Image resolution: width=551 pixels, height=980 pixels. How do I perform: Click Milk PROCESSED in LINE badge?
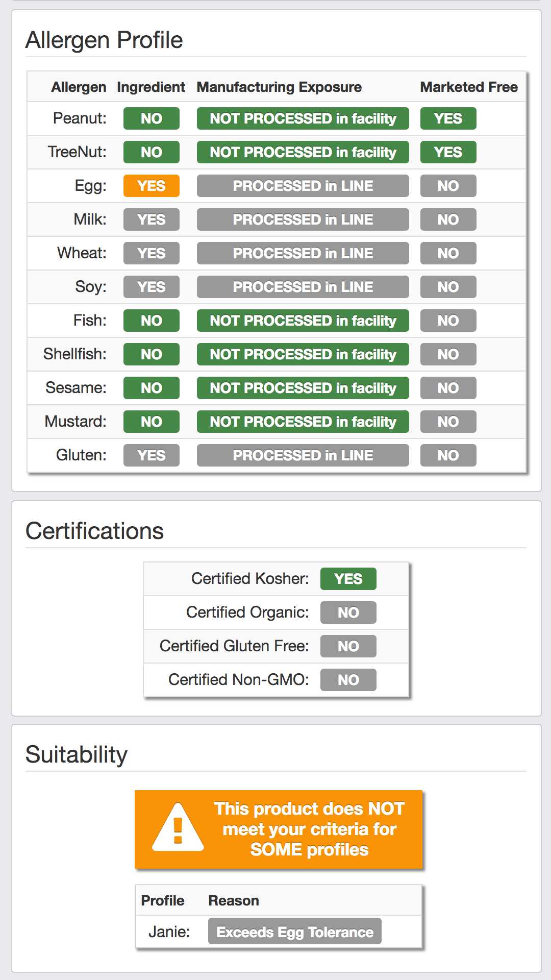303,219
